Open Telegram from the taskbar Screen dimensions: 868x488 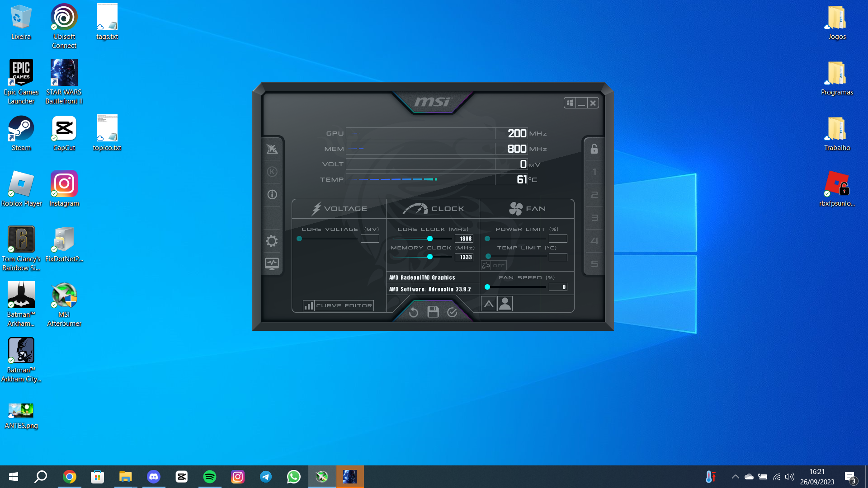[x=266, y=477]
